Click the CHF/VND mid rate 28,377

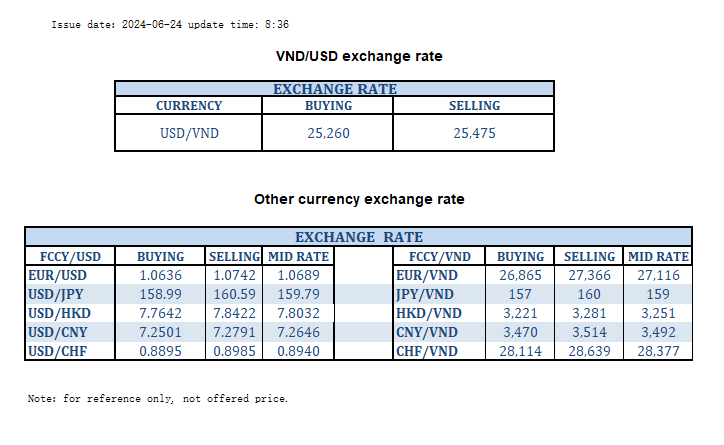pyautogui.click(x=657, y=352)
